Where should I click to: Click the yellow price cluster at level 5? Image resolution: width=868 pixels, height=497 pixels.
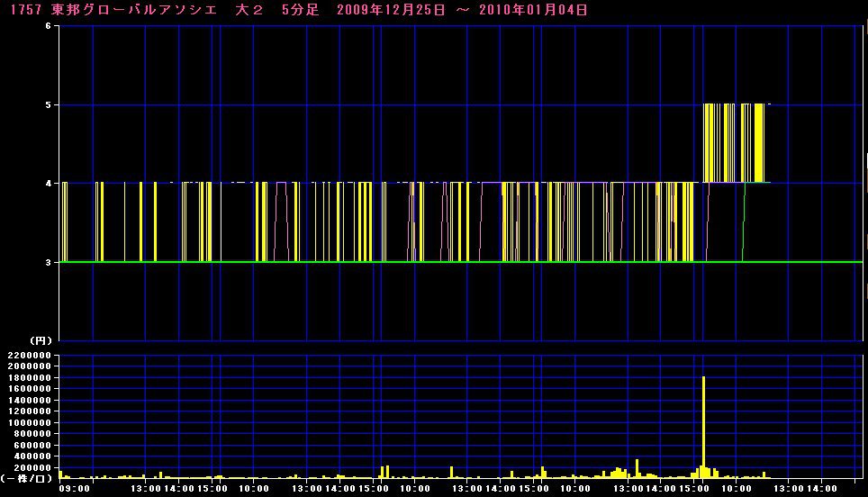click(x=734, y=142)
